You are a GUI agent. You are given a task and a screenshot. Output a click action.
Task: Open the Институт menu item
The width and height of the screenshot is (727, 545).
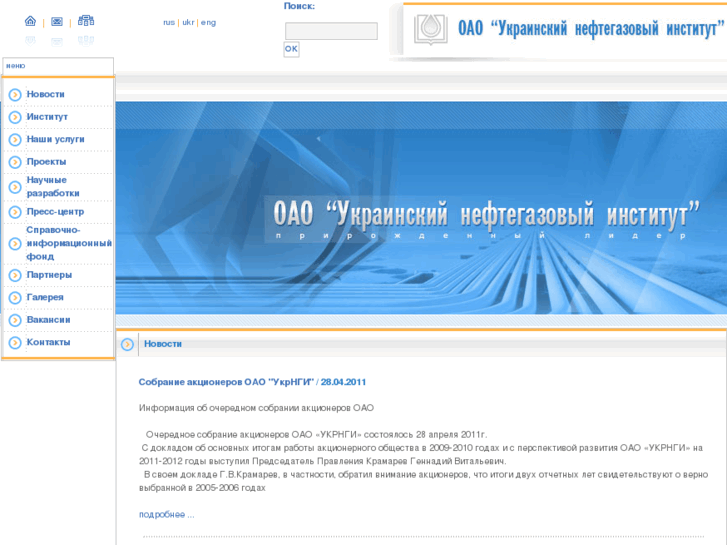tap(47, 117)
